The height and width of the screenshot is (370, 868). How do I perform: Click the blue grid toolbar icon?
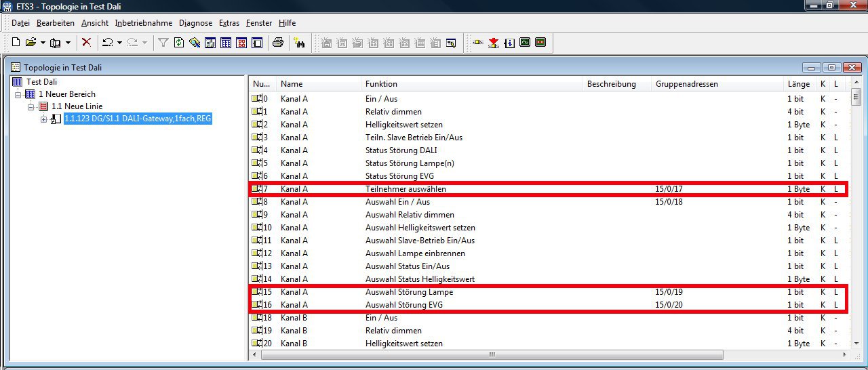pyautogui.click(x=226, y=43)
